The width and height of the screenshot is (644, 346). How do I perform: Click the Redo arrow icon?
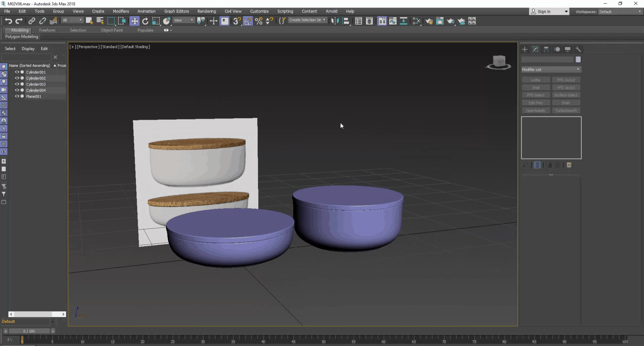pyautogui.click(x=19, y=21)
